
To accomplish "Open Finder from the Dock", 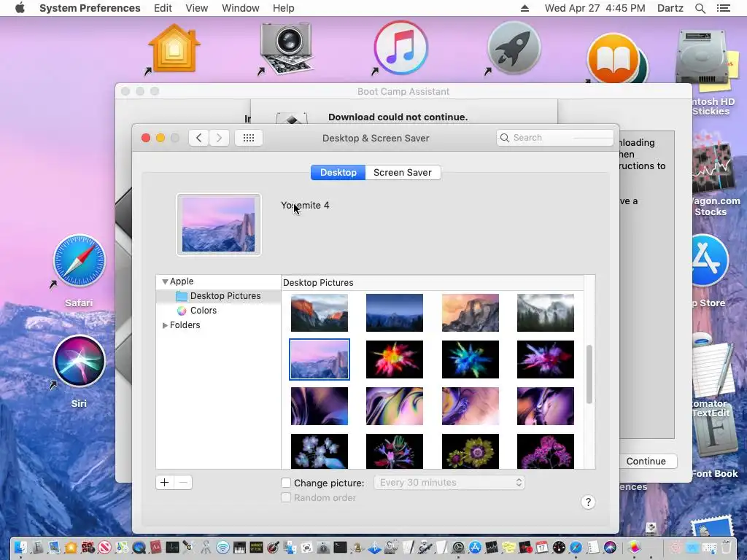I will [x=20, y=548].
